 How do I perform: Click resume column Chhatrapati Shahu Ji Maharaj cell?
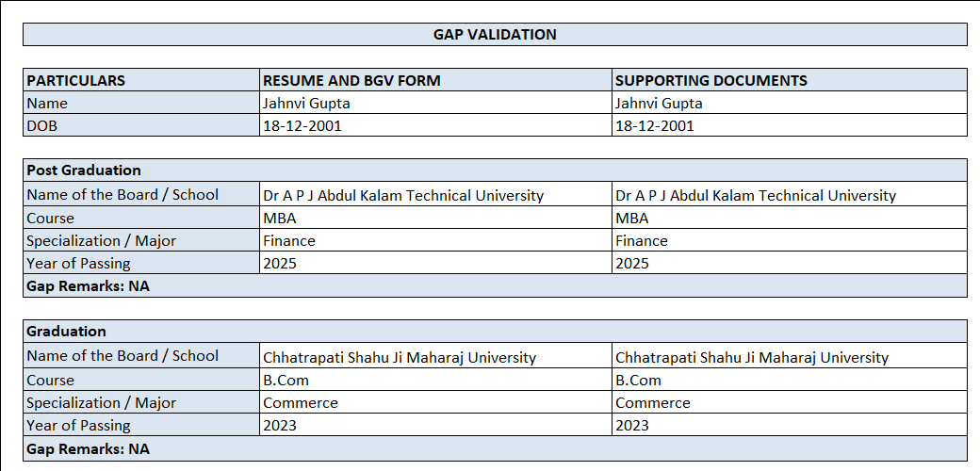(435, 357)
